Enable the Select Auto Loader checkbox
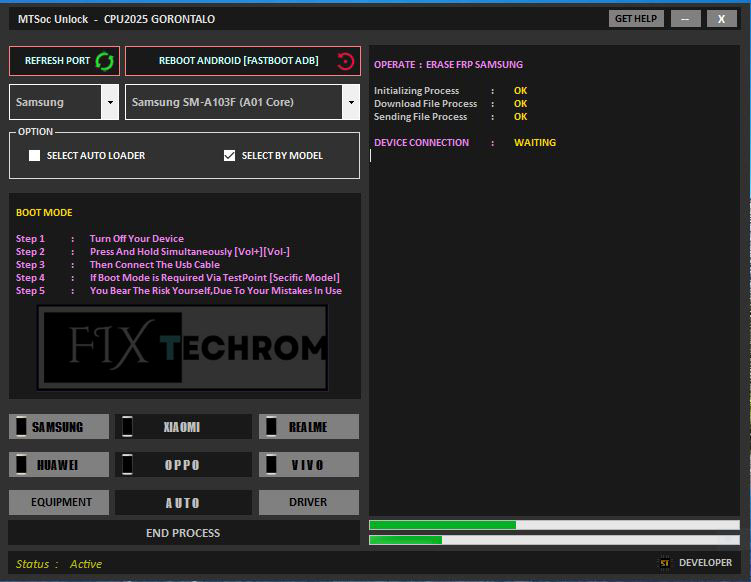 (x=34, y=155)
